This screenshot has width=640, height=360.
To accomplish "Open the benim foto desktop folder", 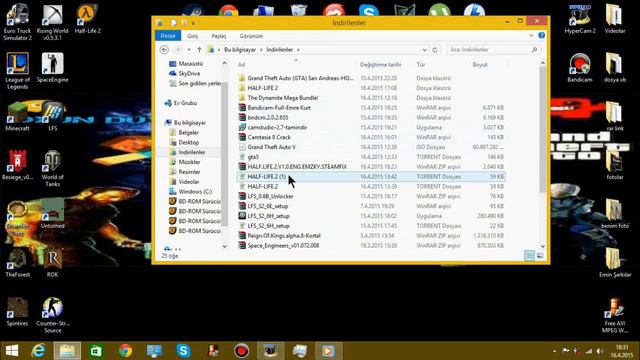I will click(x=615, y=214).
